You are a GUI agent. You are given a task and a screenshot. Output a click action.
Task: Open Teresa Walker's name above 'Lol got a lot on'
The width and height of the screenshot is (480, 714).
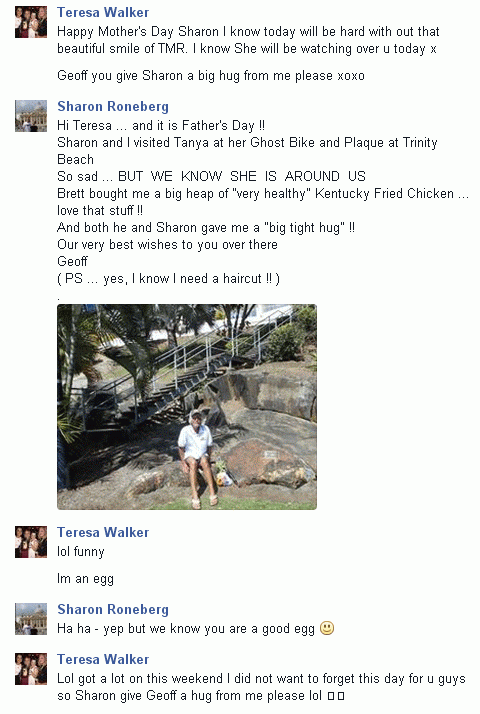[x=103, y=659]
